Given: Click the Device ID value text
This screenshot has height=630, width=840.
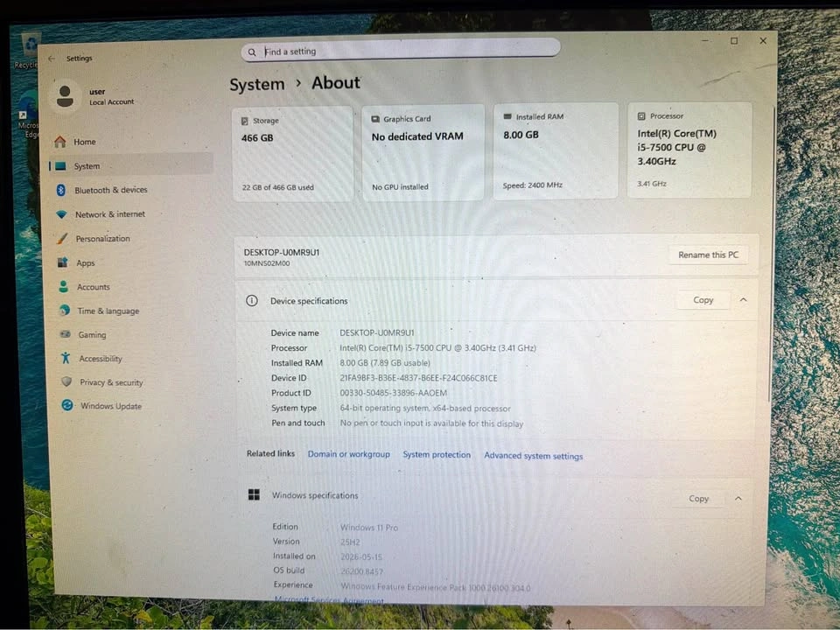Looking at the screenshot, I should (418, 378).
